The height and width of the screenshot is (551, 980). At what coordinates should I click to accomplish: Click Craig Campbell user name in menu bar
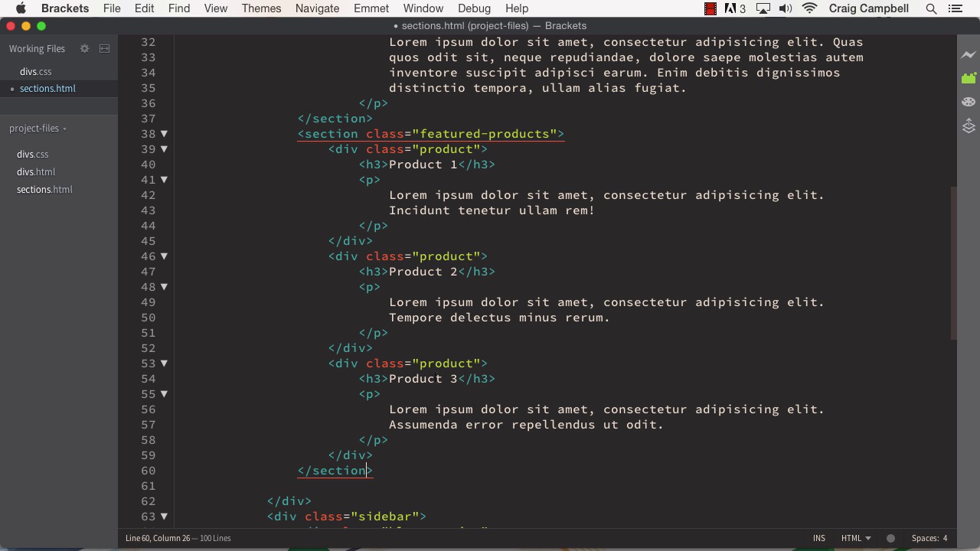868,8
